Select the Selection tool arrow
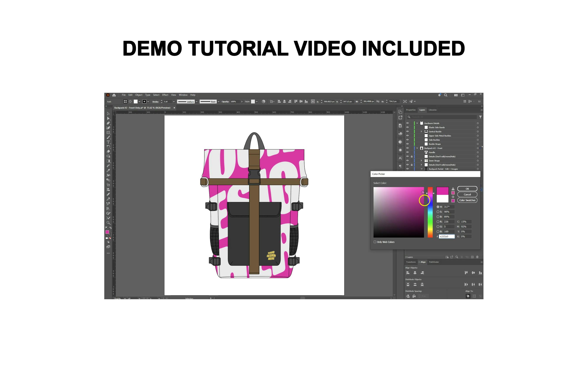Viewport: 588px width, 392px height. [108, 114]
